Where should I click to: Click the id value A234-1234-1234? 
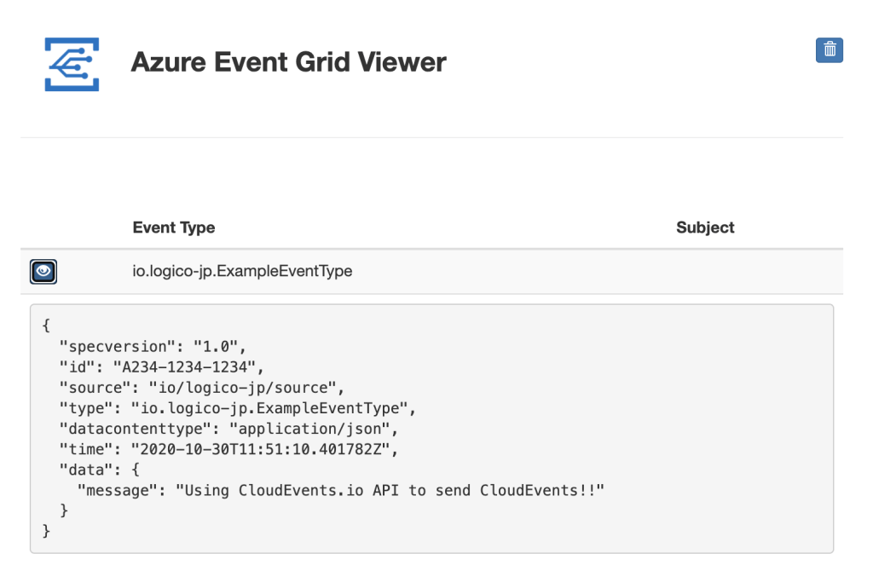tap(205, 367)
